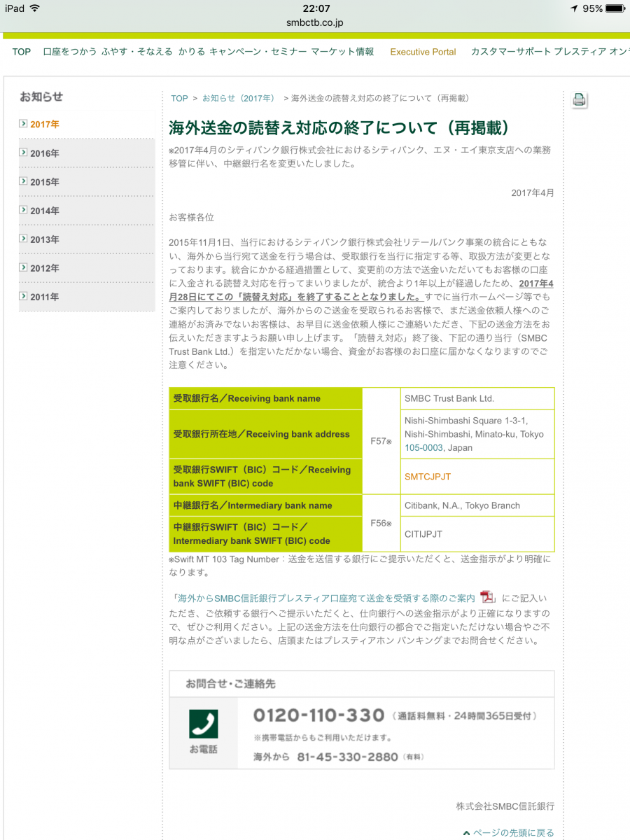Expand the 2017年 news archive arrow

(x=23, y=123)
